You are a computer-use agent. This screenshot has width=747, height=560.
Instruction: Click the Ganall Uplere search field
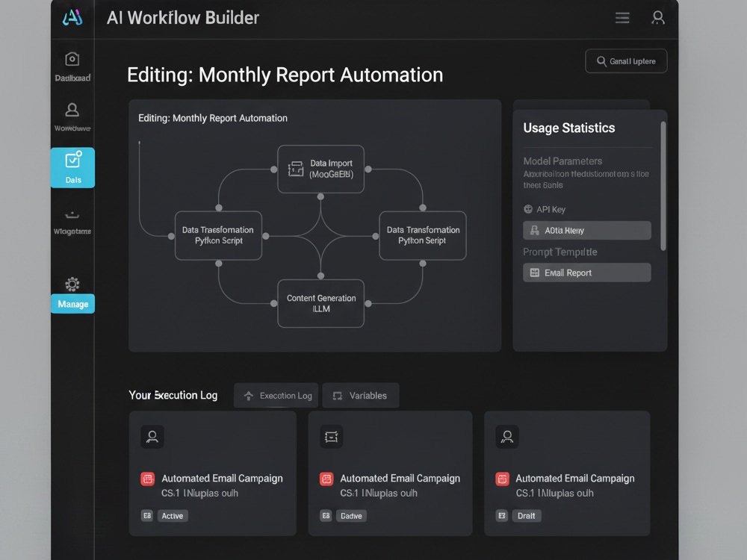(x=626, y=61)
